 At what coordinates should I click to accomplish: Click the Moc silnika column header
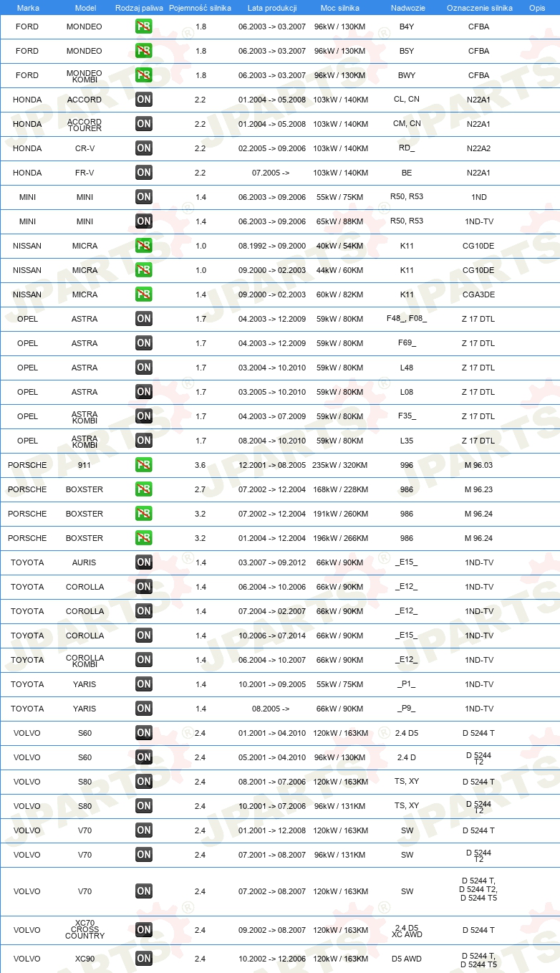(340, 8)
